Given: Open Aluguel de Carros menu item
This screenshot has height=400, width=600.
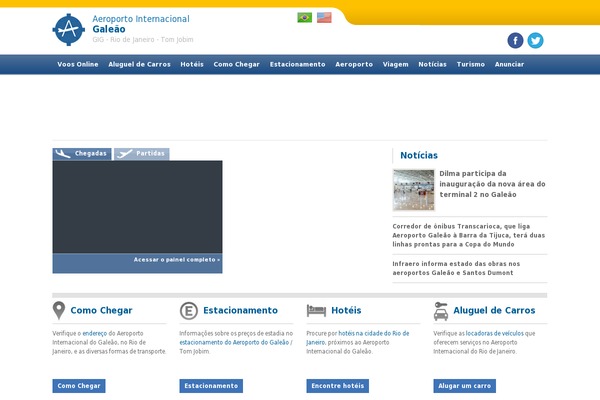Looking at the screenshot, I should pyautogui.click(x=139, y=64).
